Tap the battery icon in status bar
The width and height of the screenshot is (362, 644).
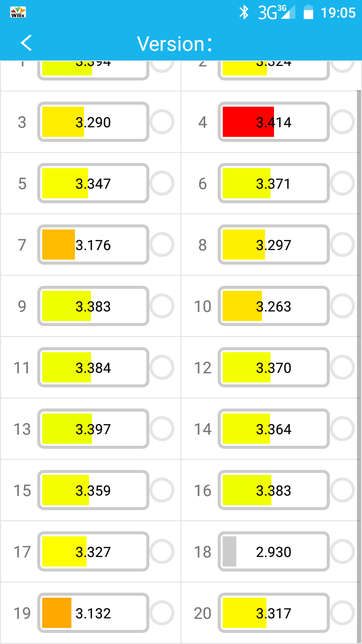[x=308, y=12]
